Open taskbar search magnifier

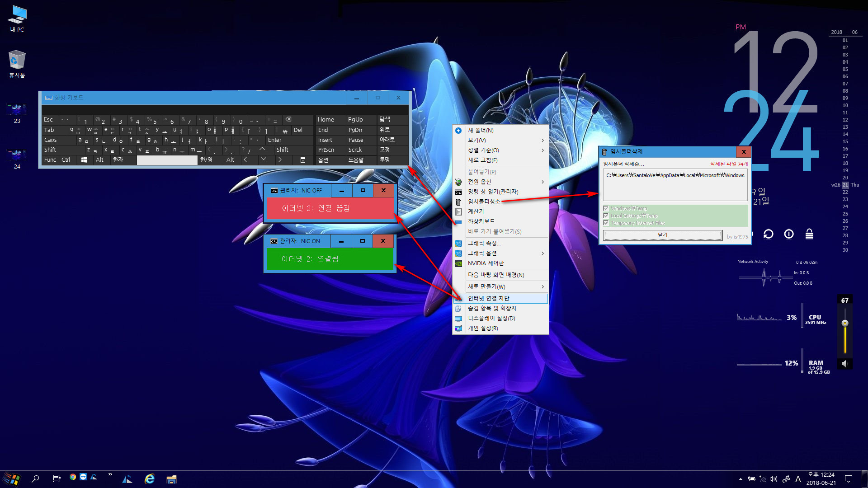tap(35, 479)
